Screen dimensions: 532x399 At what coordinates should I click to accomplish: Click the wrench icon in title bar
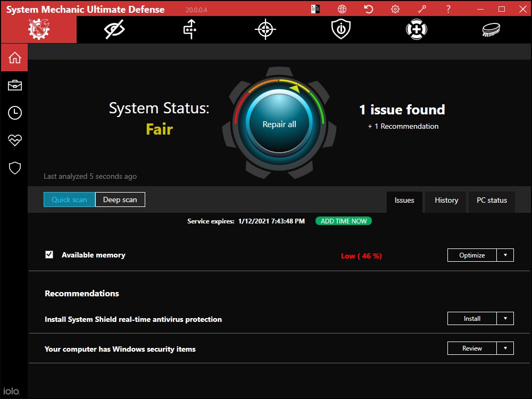(x=422, y=9)
